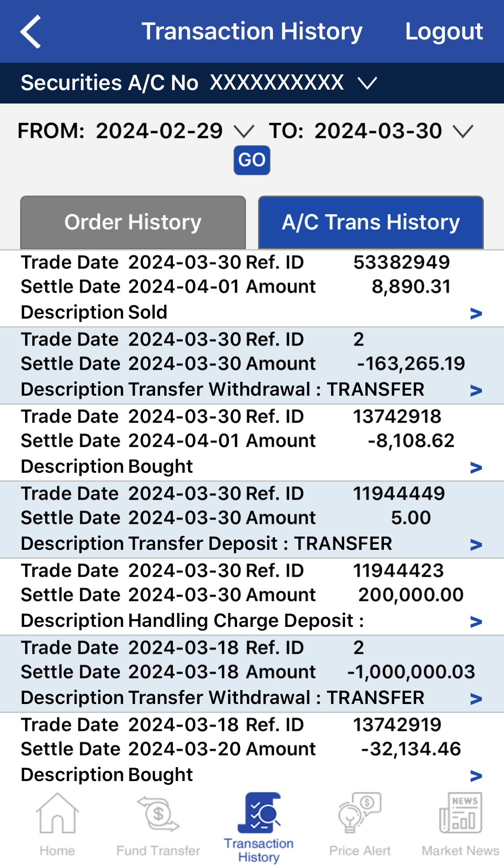
Task: Select the A/C Trans History tab
Action: 371,222
